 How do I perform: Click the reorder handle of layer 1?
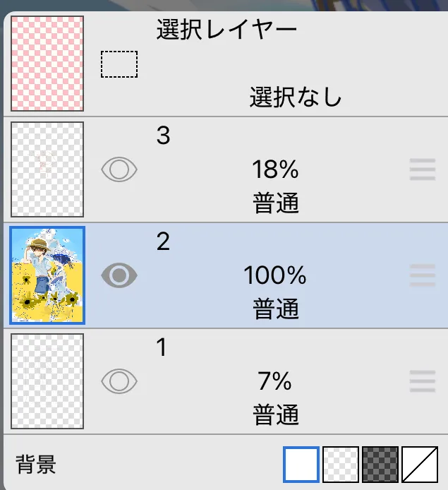pos(422,381)
